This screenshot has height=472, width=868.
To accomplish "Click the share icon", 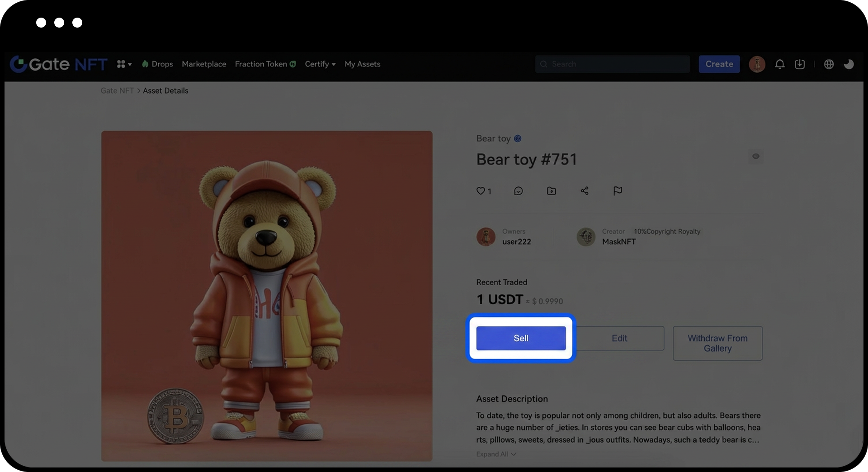I will tap(585, 191).
